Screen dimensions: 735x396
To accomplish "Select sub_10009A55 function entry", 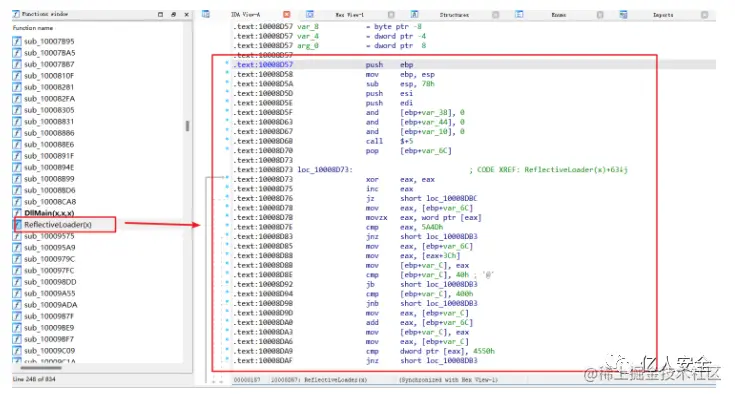I will [x=49, y=293].
